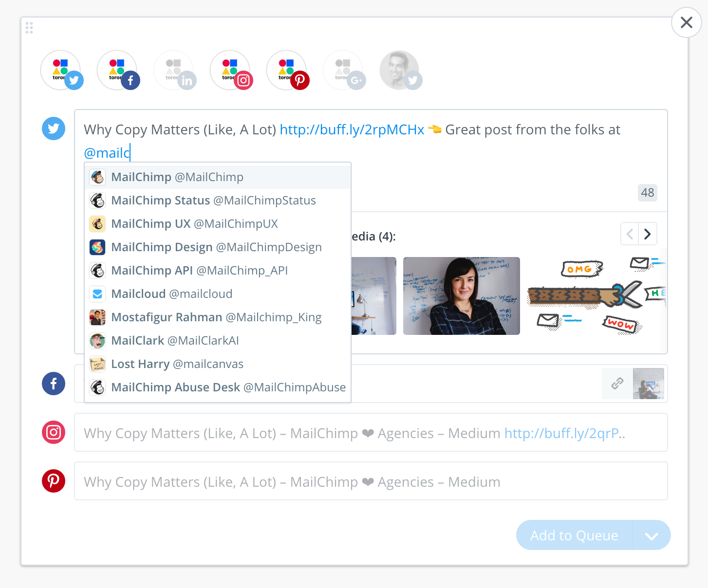Click the 48 character count badge
This screenshot has height=588, width=708.
(x=648, y=193)
